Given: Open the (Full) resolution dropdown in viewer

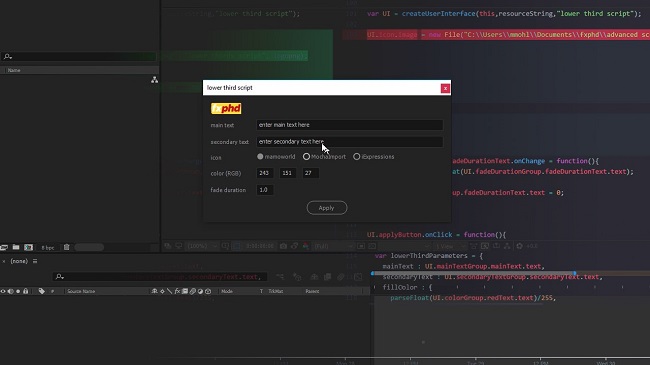Looking at the screenshot, I should [333, 246].
